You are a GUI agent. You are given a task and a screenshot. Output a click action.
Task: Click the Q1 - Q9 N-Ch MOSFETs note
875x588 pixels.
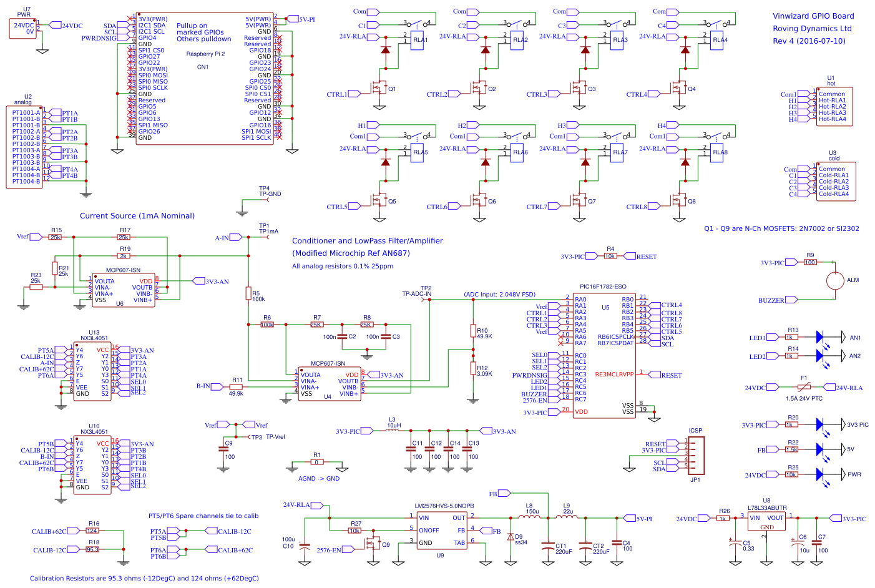781,228
